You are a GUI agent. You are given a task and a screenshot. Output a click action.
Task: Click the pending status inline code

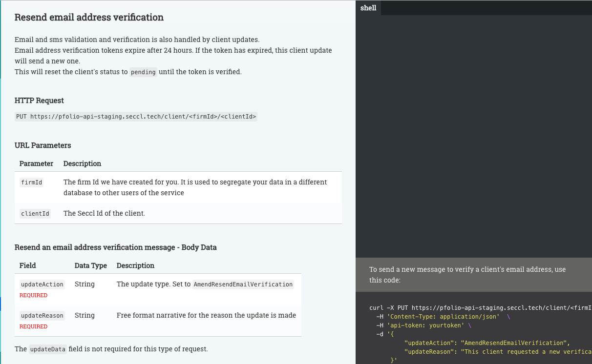tap(143, 72)
